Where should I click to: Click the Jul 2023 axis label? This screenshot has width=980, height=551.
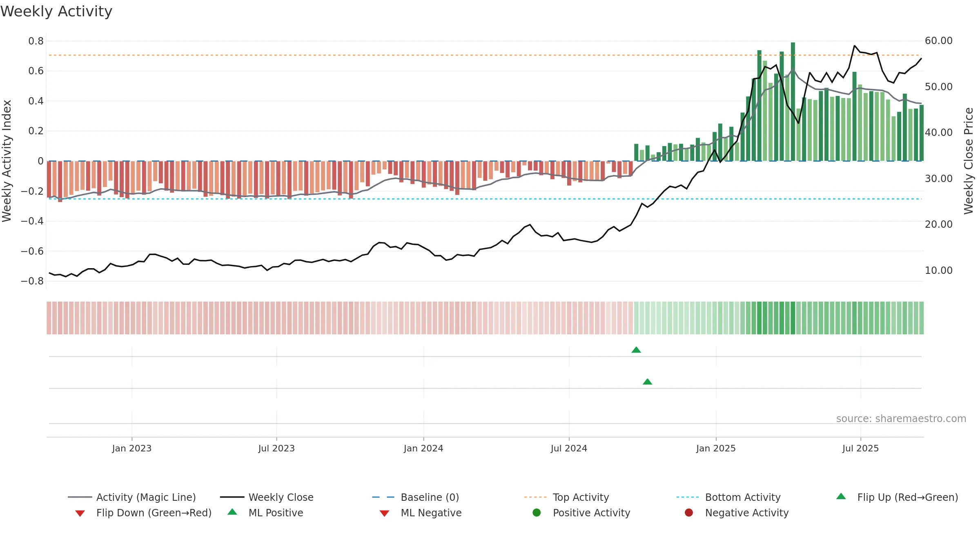pos(276,448)
